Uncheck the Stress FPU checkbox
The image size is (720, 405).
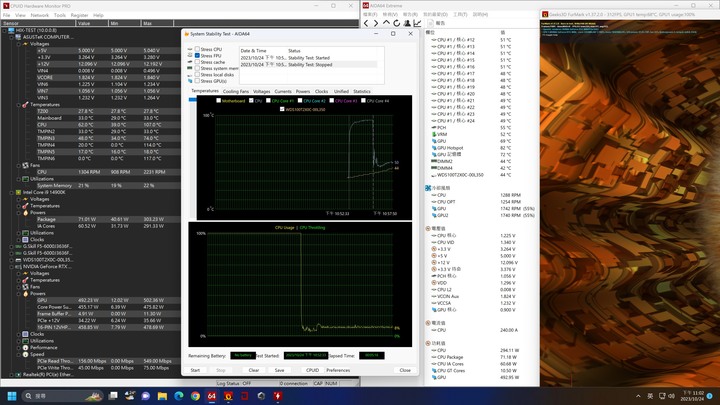(x=197, y=56)
